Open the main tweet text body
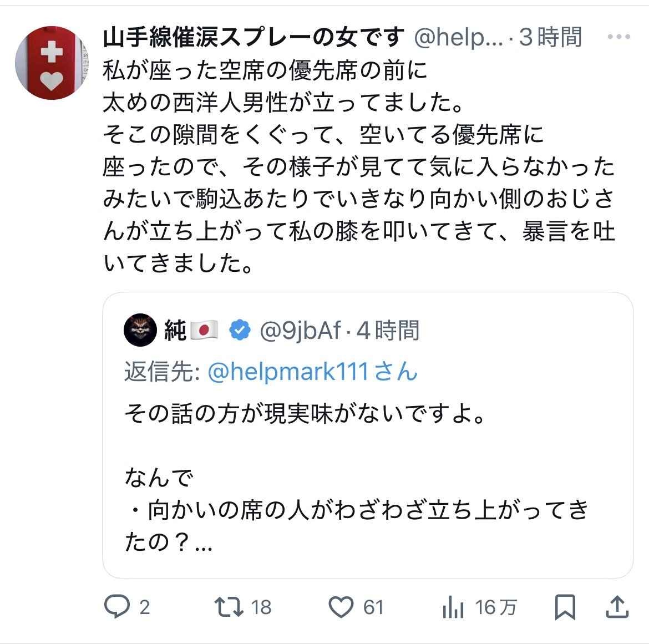The image size is (649, 644). point(358,167)
